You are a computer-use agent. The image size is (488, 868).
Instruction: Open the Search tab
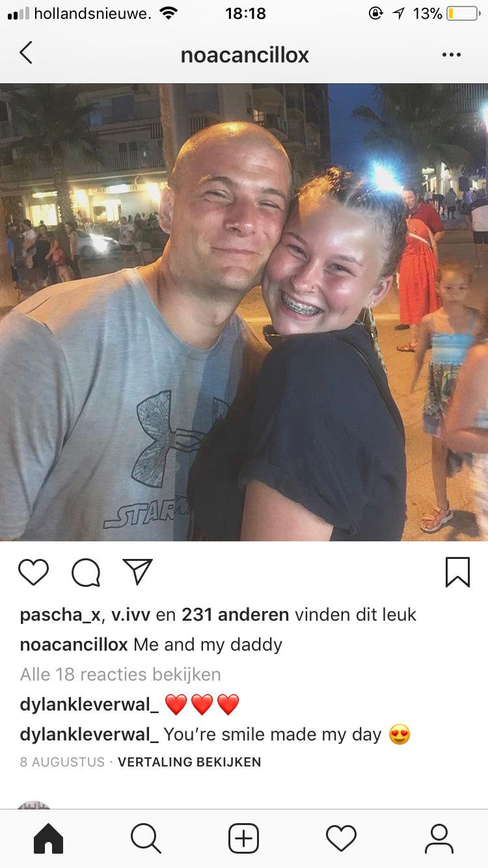click(x=146, y=838)
